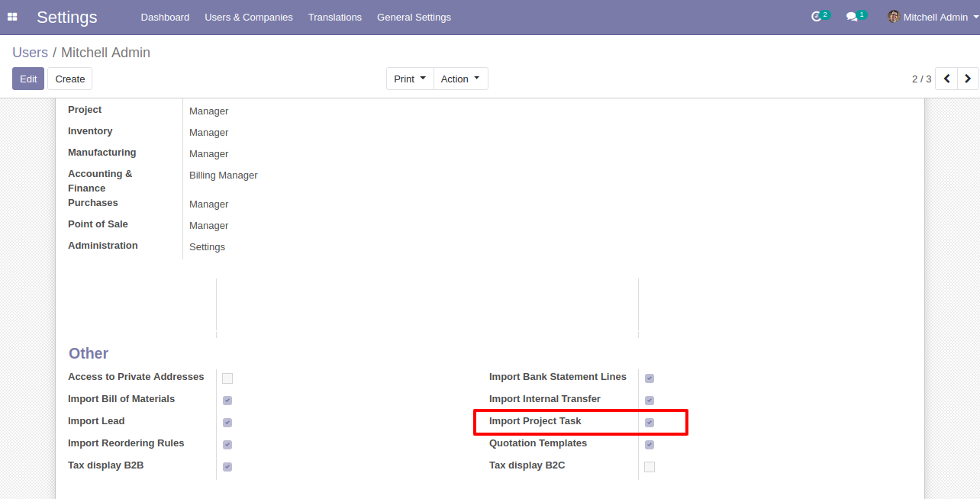This screenshot has height=499, width=980.
Task: Toggle the Import Bank Statement Lines checkbox
Action: [x=650, y=378]
